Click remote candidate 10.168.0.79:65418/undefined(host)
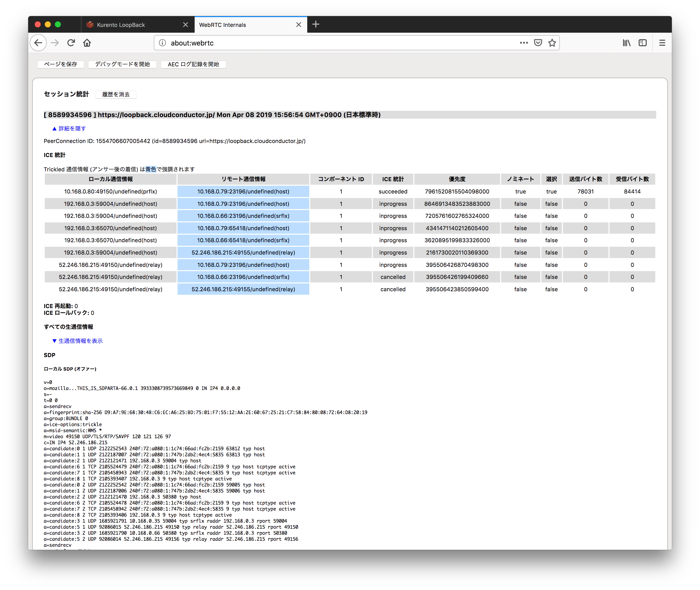The width and height of the screenshot is (700, 590). click(x=243, y=228)
